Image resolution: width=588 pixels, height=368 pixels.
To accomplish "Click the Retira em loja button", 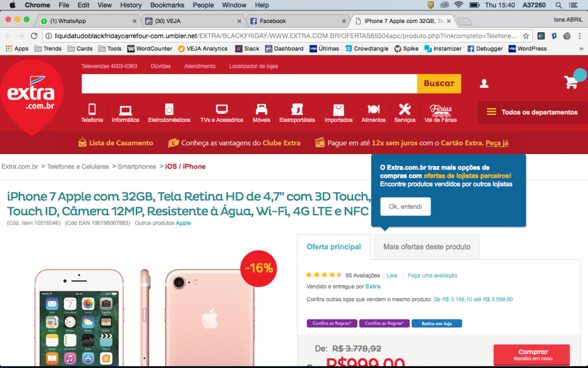I will (436, 323).
